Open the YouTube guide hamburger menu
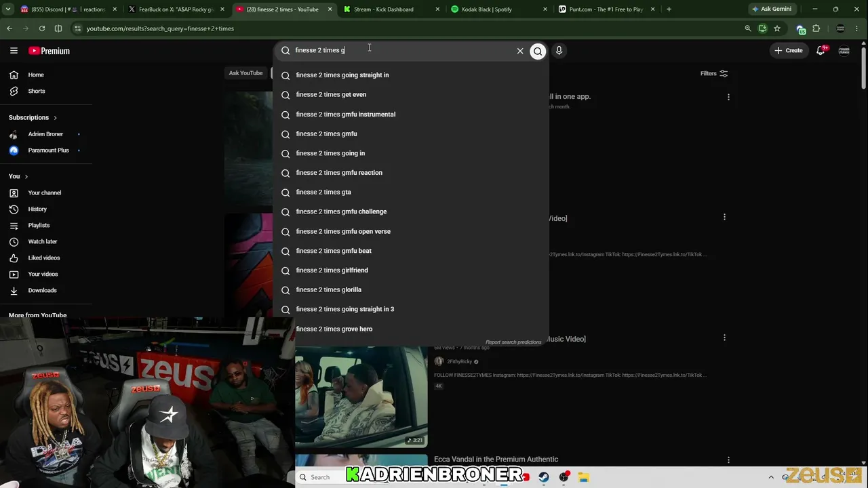The width and height of the screenshot is (868, 488). tap(14, 51)
